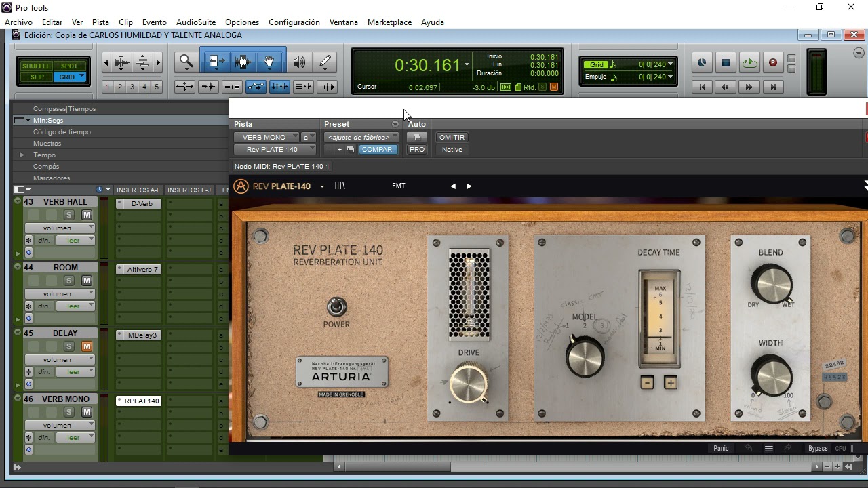Arm the red Record transport button

773,63
